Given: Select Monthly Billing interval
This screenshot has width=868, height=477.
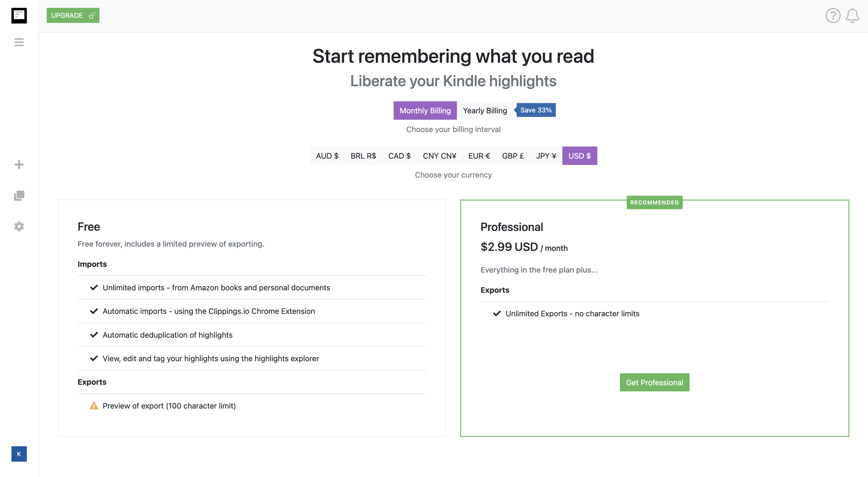Looking at the screenshot, I should coord(425,110).
